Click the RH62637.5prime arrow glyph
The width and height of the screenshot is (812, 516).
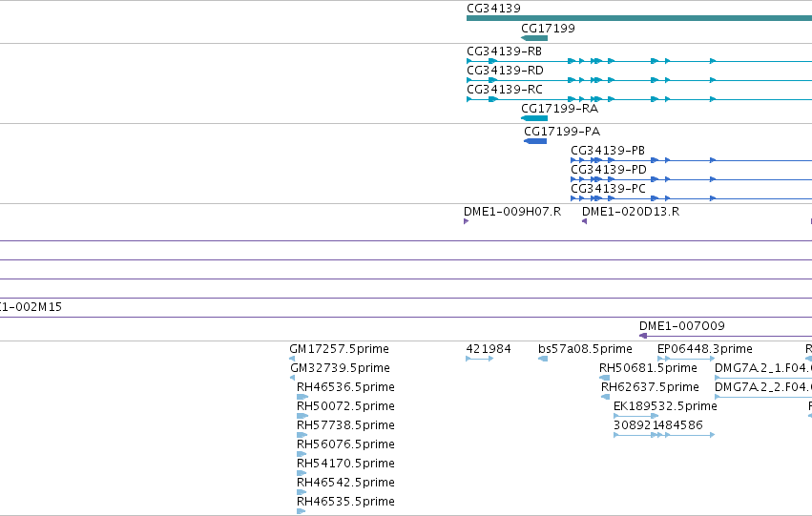point(605,397)
